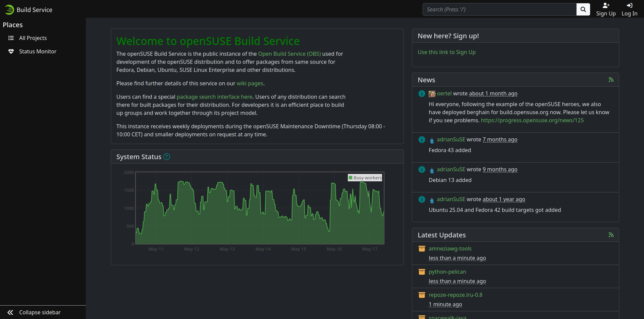
Task: Click the openSUSE Build Service logo
Action: 9,10
